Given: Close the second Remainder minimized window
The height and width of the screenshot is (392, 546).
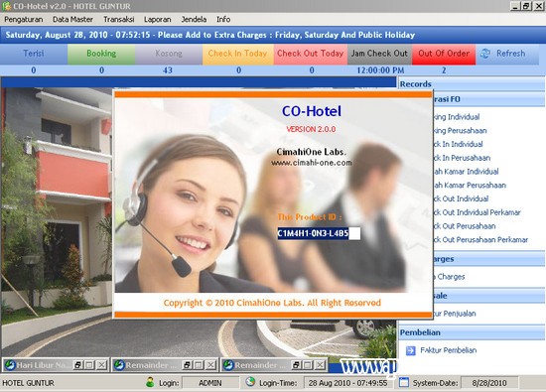Looking at the screenshot, I should (320, 365).
